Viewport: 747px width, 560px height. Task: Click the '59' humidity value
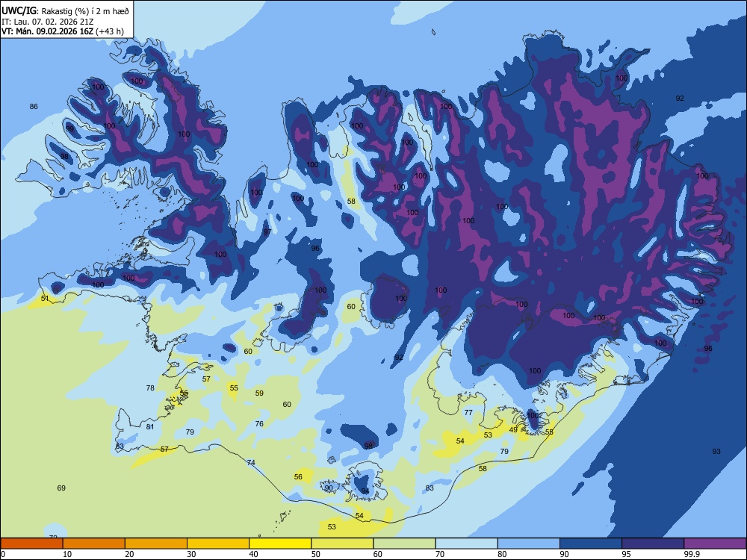click(259, 393)
